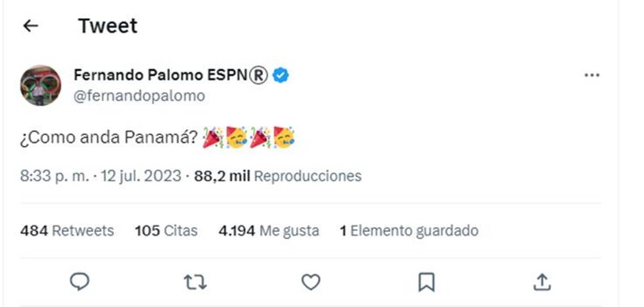Open the tweet options menu (three dots)

click(592, 74)
